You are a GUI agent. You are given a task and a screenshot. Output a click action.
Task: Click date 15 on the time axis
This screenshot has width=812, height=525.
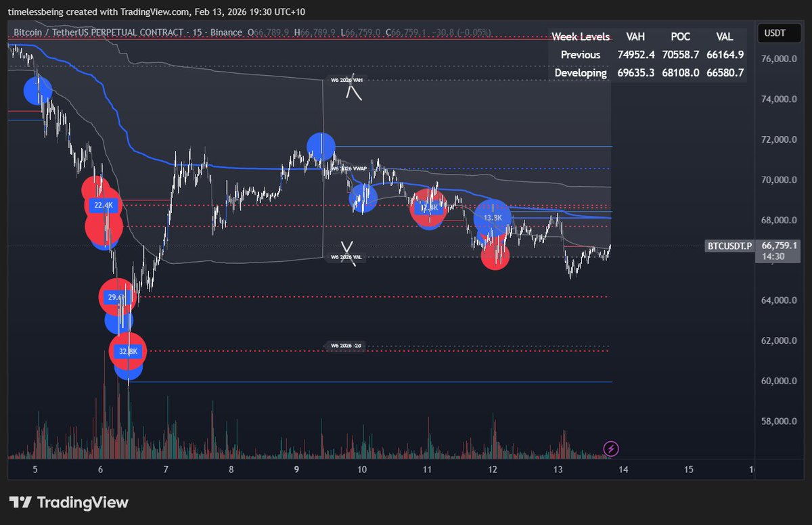(x=689, y=470)
